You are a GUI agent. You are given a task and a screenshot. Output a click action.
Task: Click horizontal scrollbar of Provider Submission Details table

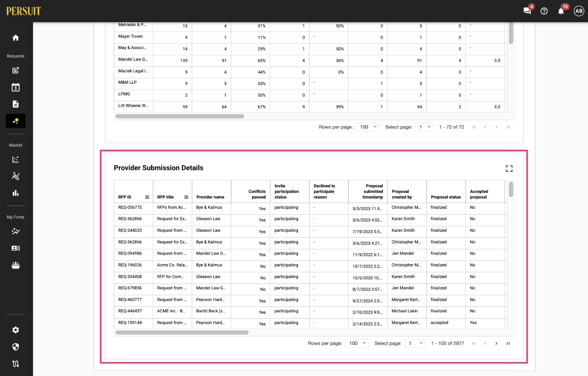coord(182,332)
